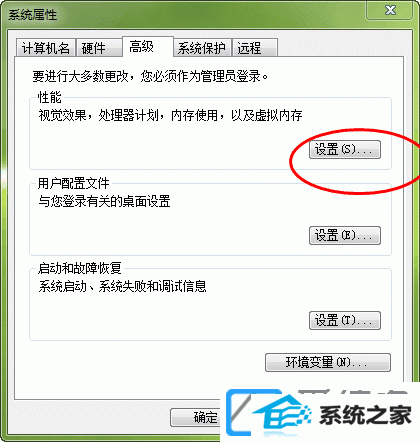Viewport: 420px width, 442px height.
Task: Open performance 设置(S) button
Action: click(x=345, y=149)
